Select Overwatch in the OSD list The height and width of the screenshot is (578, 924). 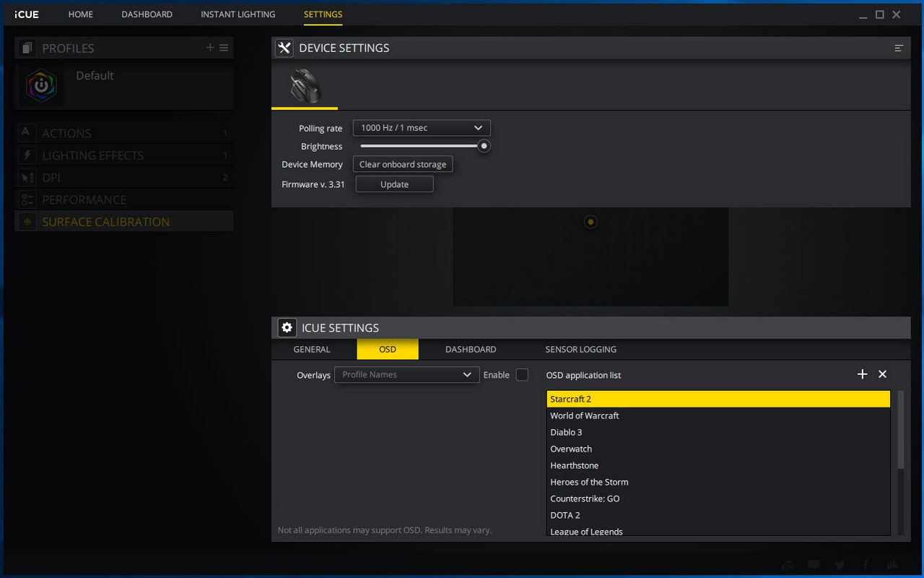(x=718, y=449)
